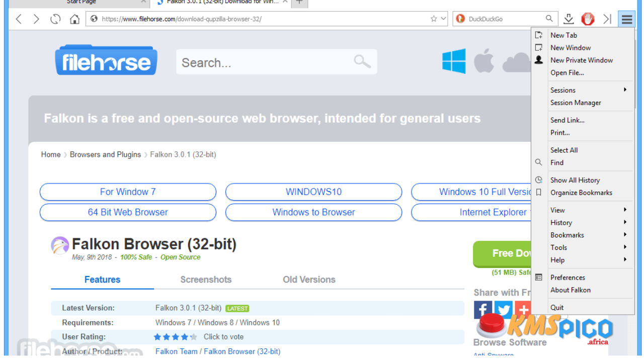Select Send Link... menu entry
Viewport: 644px width, 362px height.
click(x=583, y=120)
